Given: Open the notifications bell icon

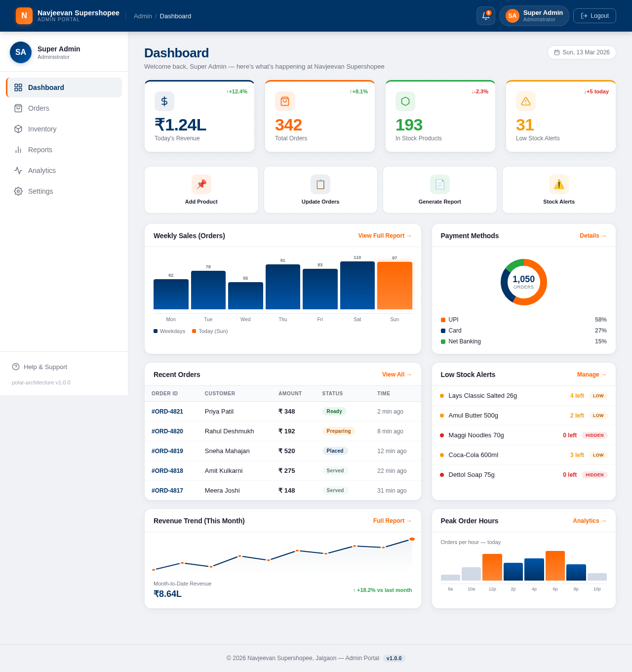Looking at the screenshot, I should (485, 16).
